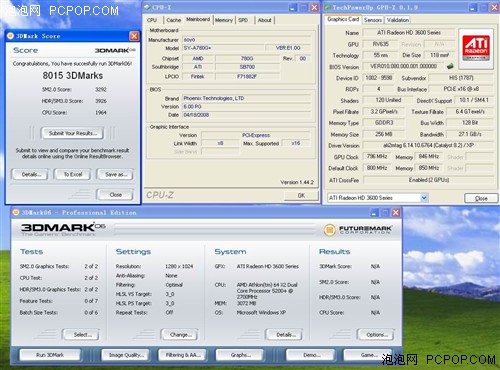This screenshot has height=370, width=500.
Task: Click the ATI Radeon logo in GPU-Z
Action: [x=476, y=48]
